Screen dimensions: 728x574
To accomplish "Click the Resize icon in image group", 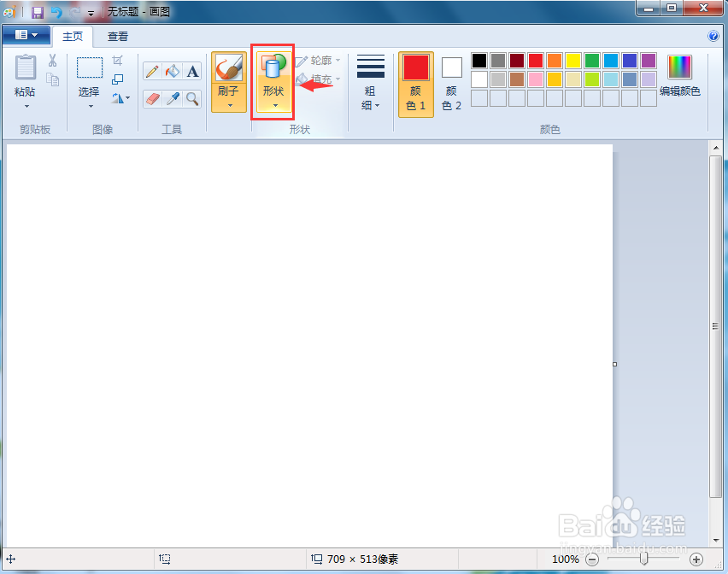I will coord(117,79).
